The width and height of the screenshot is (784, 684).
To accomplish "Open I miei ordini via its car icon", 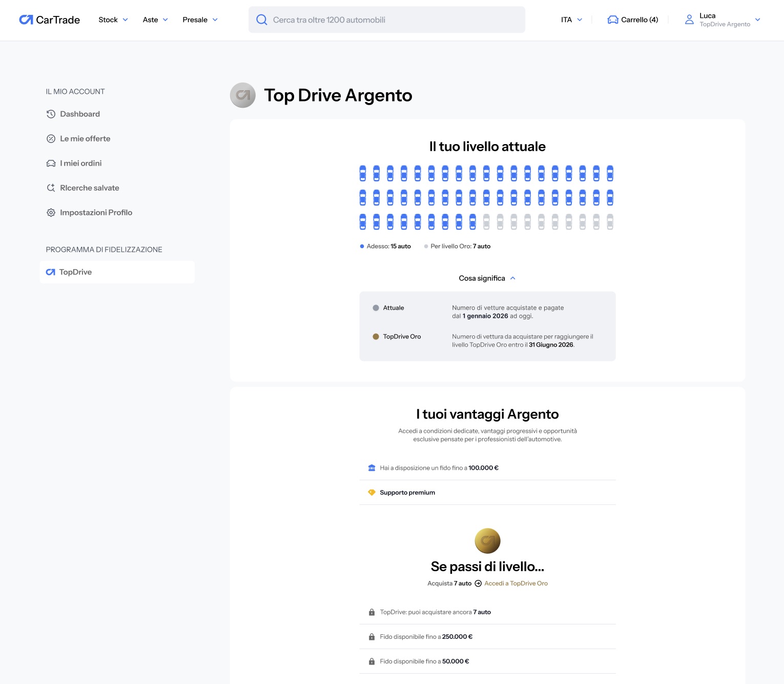I will [x=51, y=163].
